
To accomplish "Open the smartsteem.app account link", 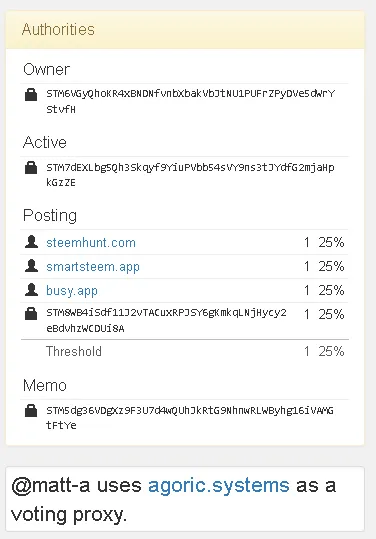I will [93, 267].
